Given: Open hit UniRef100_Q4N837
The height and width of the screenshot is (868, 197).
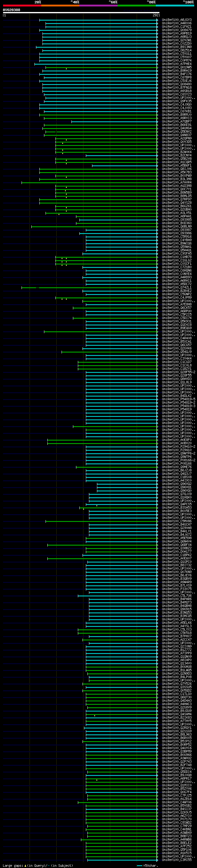Looking at the screenshot, I should point(177,135).
